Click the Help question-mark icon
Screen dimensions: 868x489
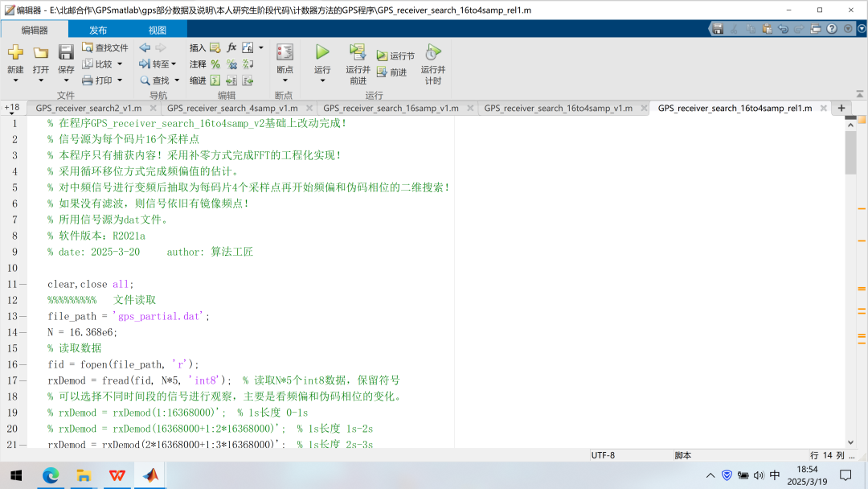(x=832, y=29)
